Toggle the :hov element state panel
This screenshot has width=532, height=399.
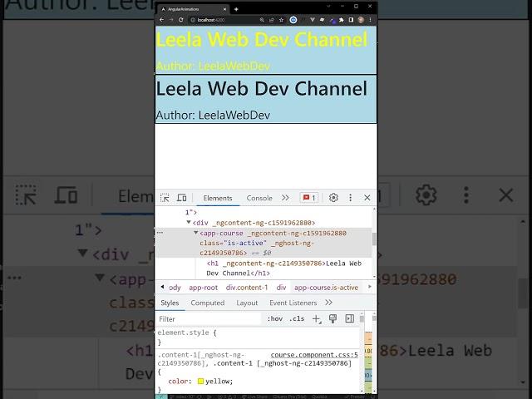click(274, 319)
